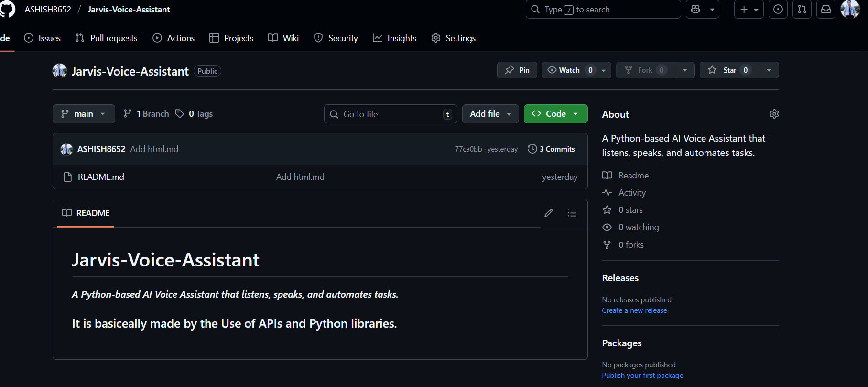Click Publish your first package link
868x387 pixels.
point(642,376)
